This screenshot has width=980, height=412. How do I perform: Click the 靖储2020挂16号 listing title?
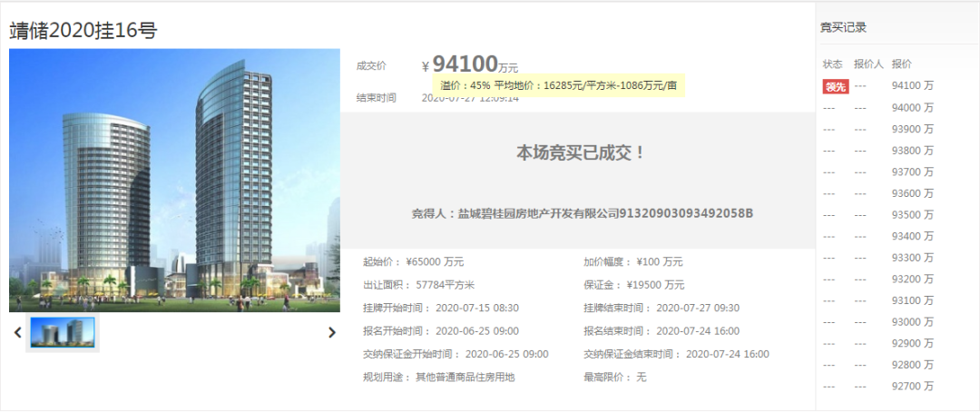83,29
